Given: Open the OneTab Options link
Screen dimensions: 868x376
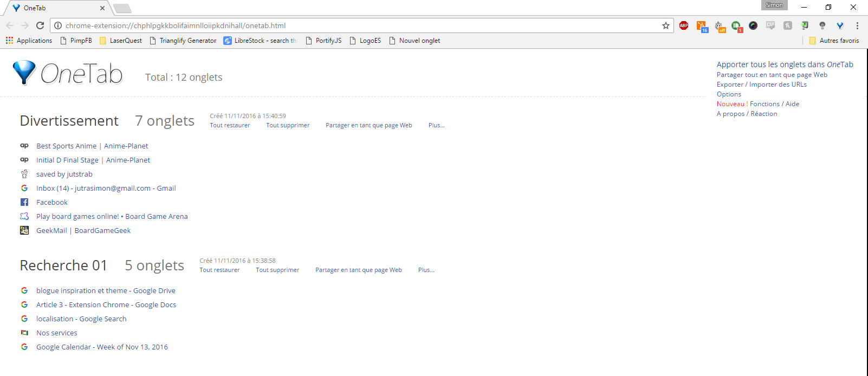Looking at the screenshot, I should [729, 94].
